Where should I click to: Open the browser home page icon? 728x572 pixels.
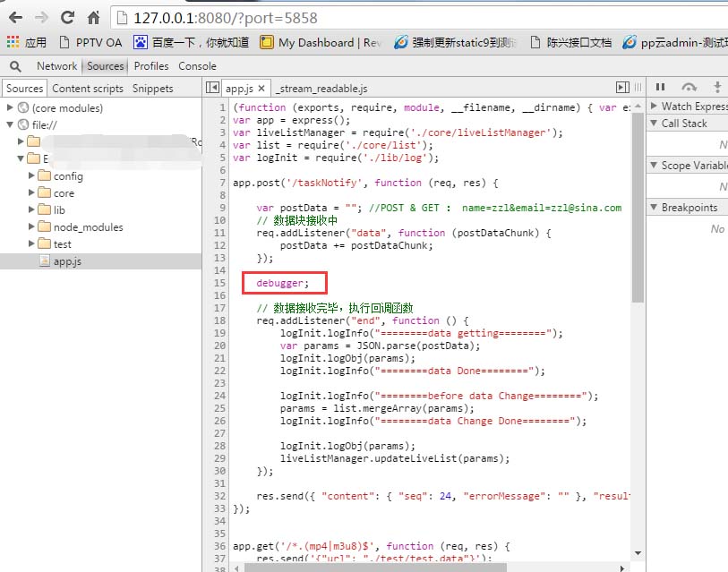[94, 18]
